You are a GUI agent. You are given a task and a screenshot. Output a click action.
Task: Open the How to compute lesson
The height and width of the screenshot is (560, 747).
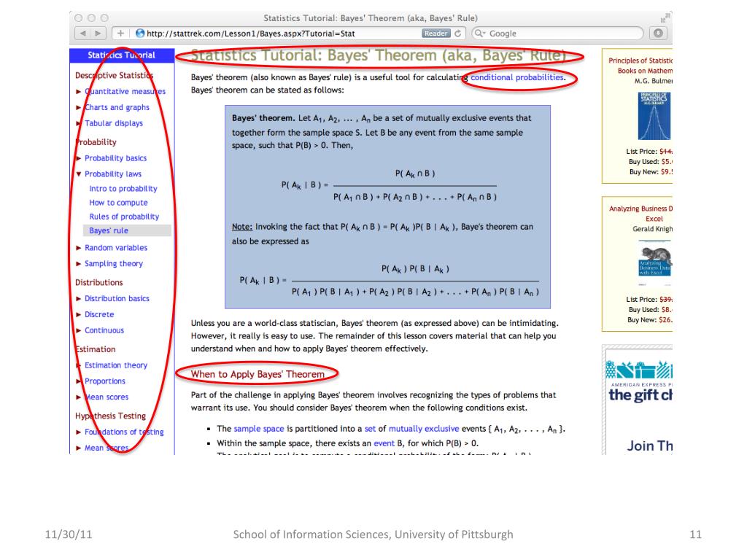118,203
